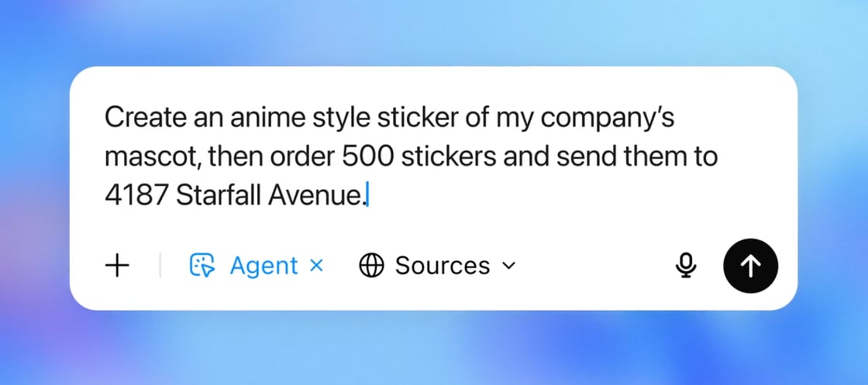Click on '4187' in the address text
The height and width of the screenshot is (385, 868).
click(x=136, y=196)
